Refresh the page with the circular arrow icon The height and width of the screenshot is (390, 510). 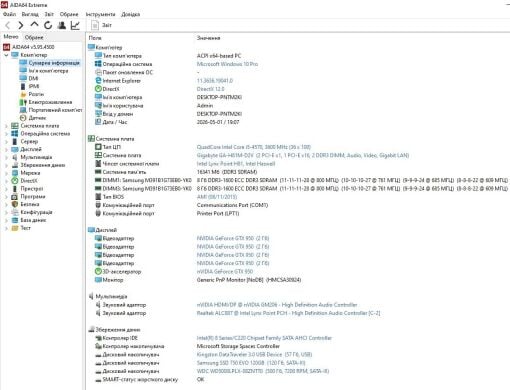48,25
